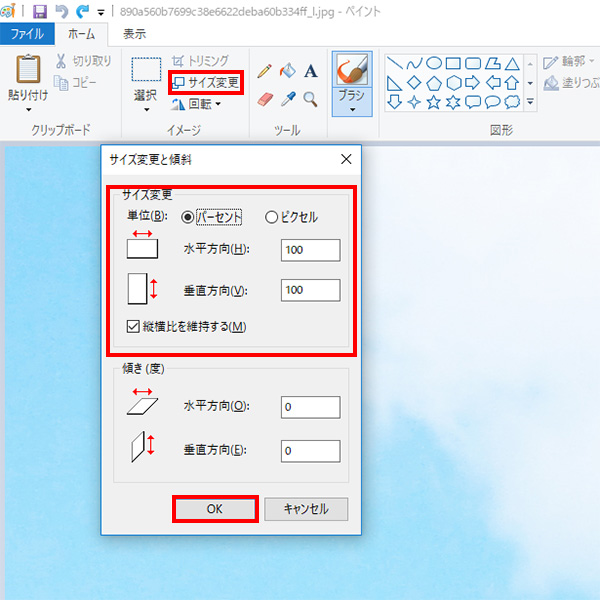Open the quick access toolbar customize arrow
Image resolution: width=600 pixels, height=600 pixels.
pyautogui.click(x=101, y=13)
